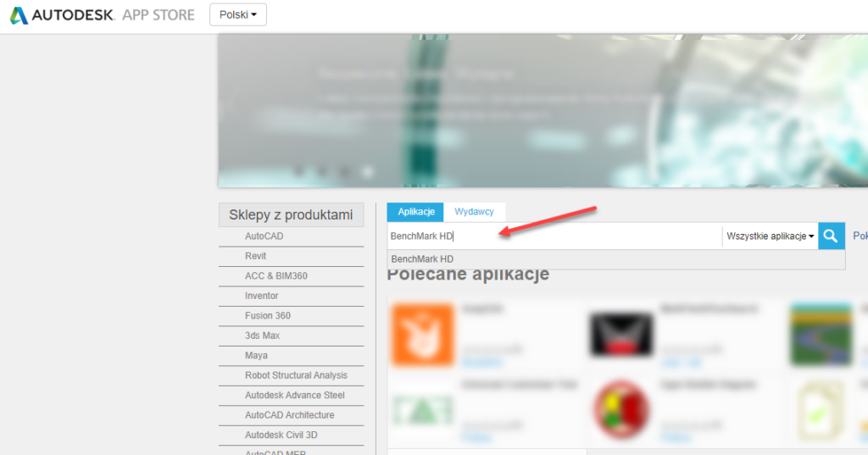Open the white and green app icon in second row
The width and height of the screenshot is (868, 455).
click(423, 411)
